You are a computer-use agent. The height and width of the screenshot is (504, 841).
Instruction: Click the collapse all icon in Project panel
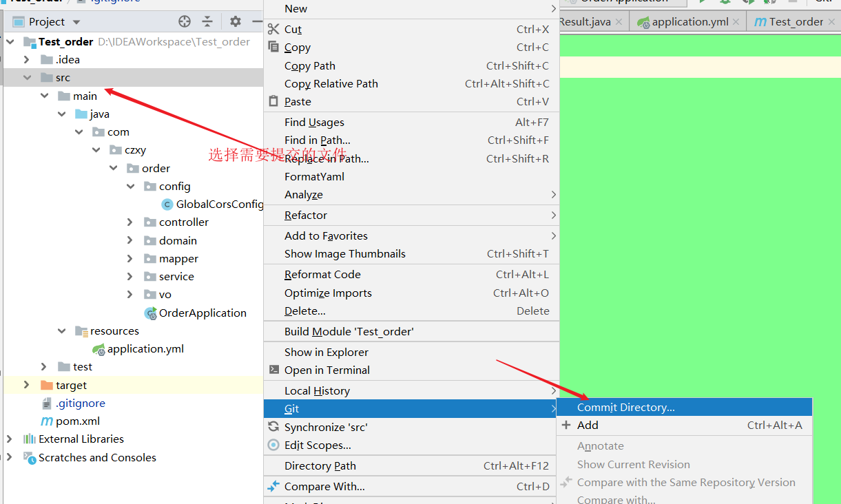207,21
